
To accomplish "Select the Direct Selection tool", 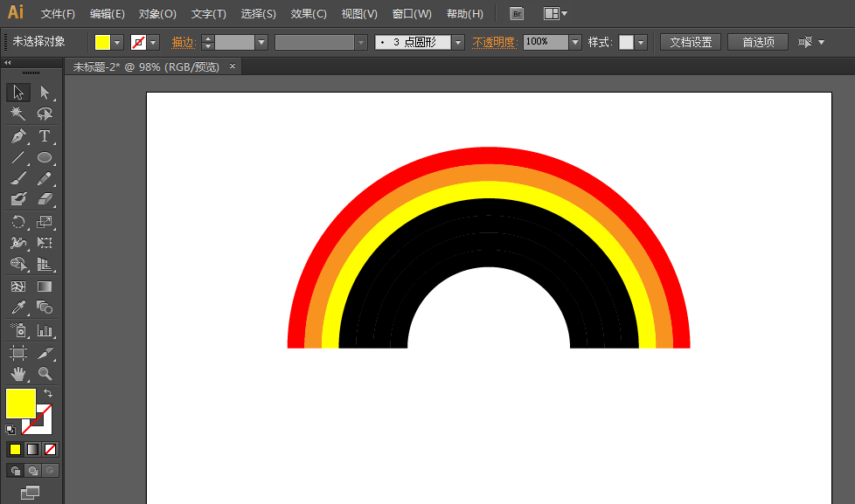I will coord(45,92).
